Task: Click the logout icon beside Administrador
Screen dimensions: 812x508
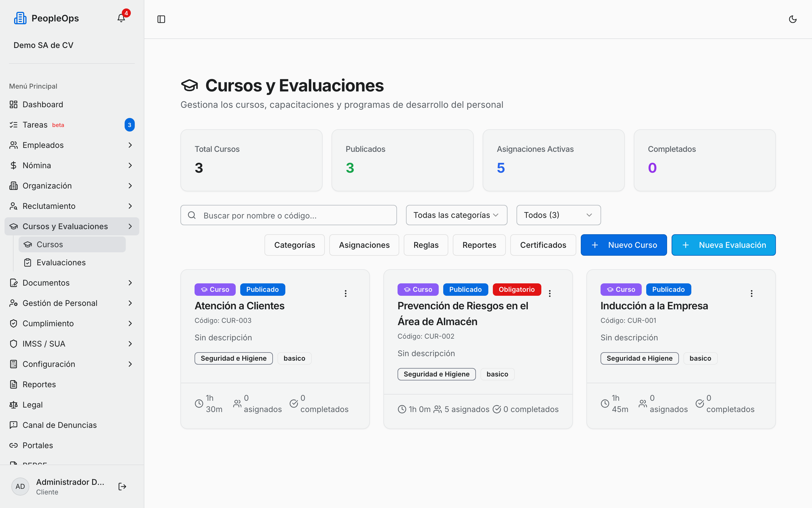Action: (x=122, y=486)
